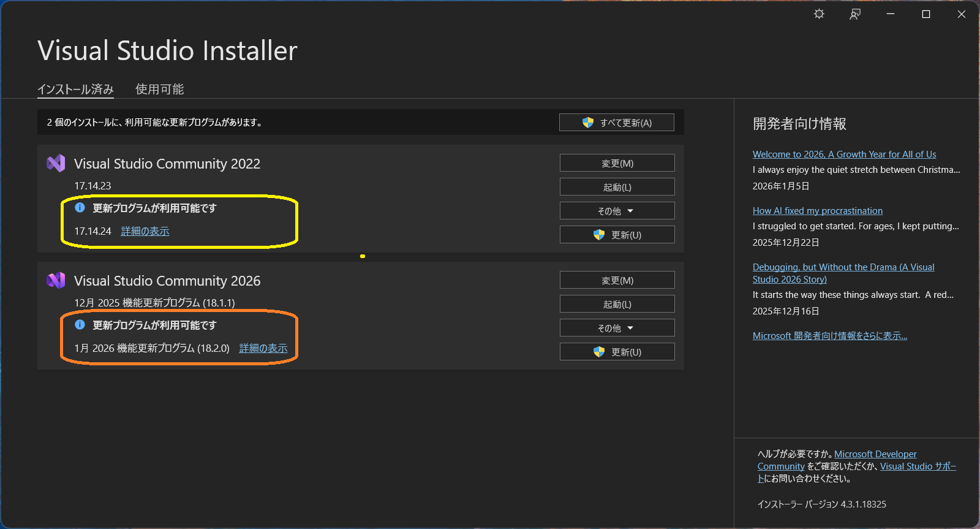This screenshot has width=980, height=529.
Task: Click the 12月 2025 機能更新プログラム (18.1.1) text
Action: tap(154, 303)
